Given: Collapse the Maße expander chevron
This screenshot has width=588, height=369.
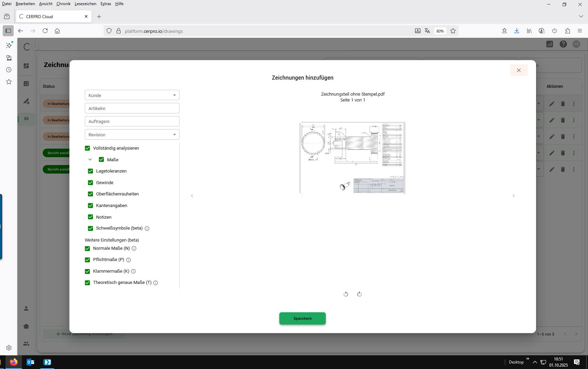Looking at the screenshot, I should 90,160.
